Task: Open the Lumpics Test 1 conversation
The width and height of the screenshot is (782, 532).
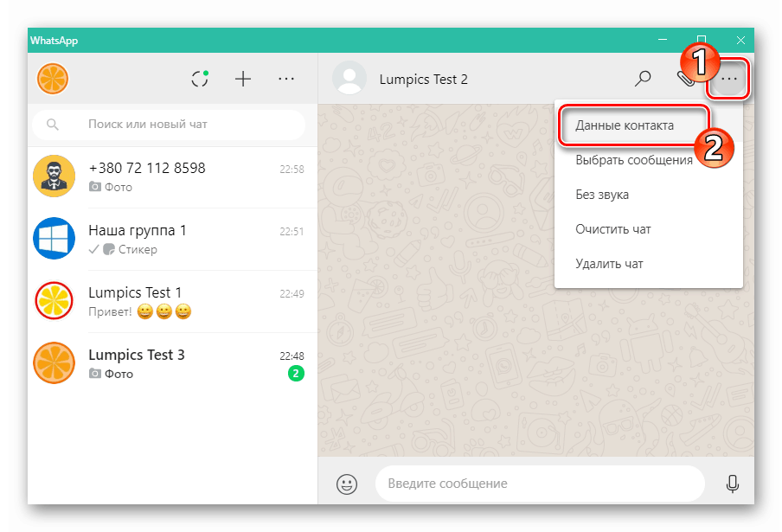Action: click(172, 302)
